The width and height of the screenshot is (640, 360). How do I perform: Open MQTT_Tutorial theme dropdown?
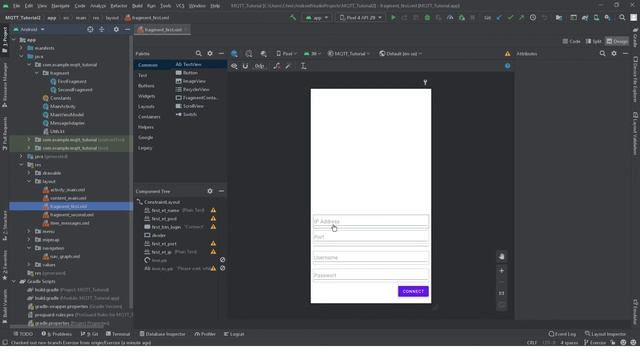[349, 54]
